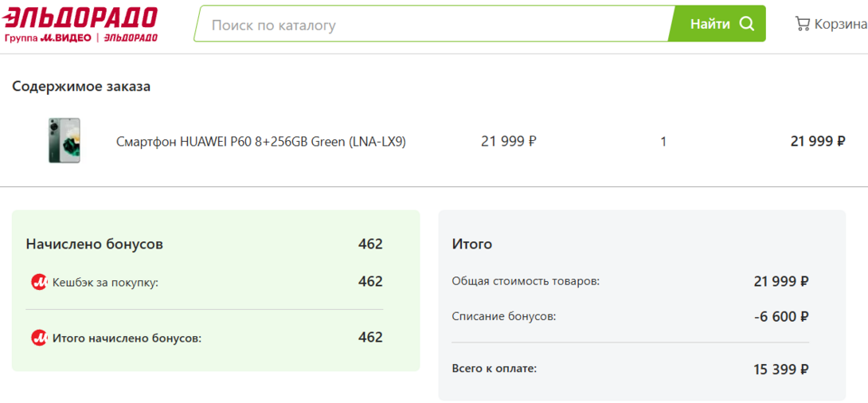The width and height of the screenshot is (868, 403).
Task: Click the Списание бонусов row label
Action: 503,316
